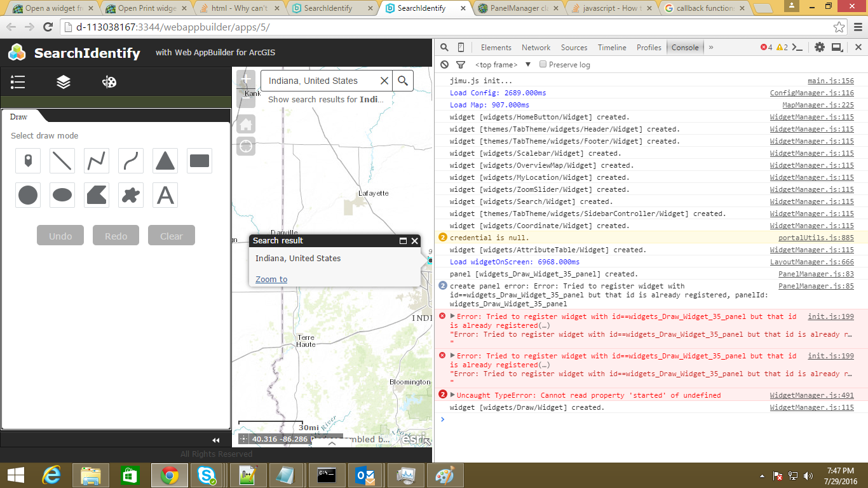The image size is (868, 488).
Task: Clear console with the circle-slash icon
Action: [444, 65]
